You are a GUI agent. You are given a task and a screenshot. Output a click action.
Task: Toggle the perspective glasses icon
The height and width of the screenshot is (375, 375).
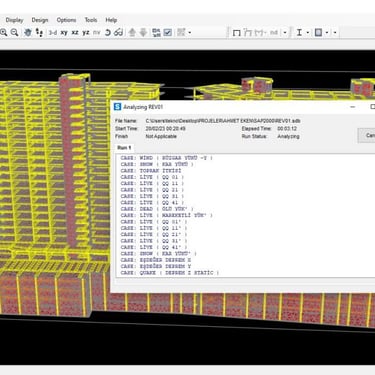click(x=118, y=32)
